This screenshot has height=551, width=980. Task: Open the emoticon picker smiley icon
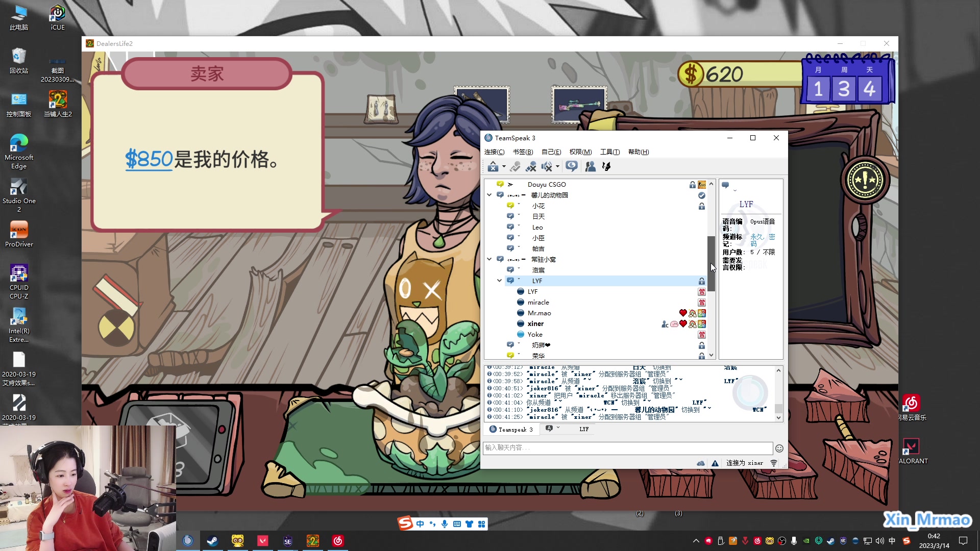click(779, 448)
